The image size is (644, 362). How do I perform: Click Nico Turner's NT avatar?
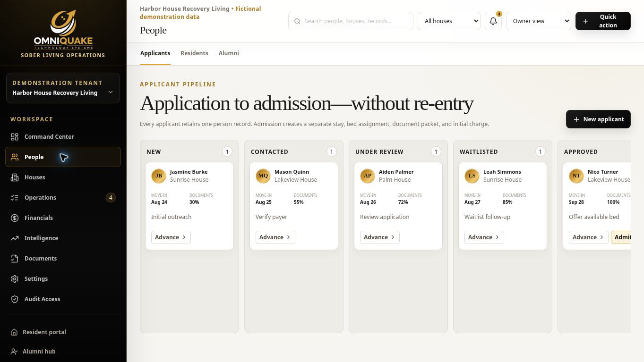point(576,176)
